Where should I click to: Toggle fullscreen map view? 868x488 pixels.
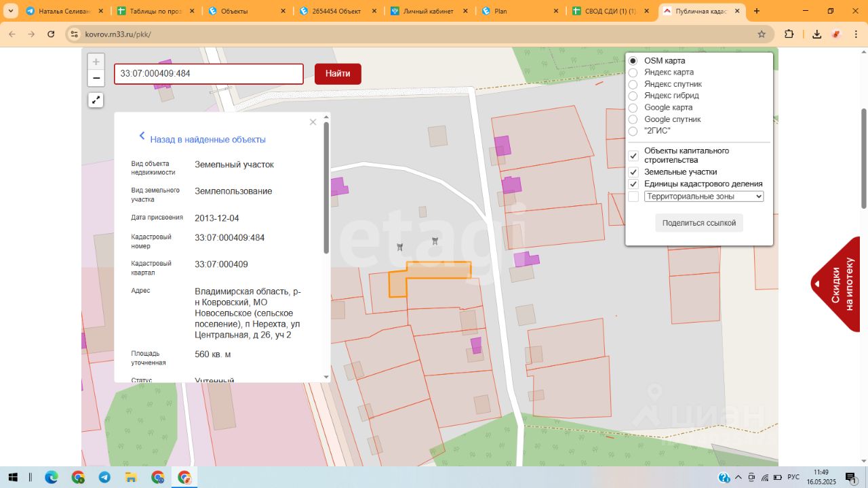[96, 100]
